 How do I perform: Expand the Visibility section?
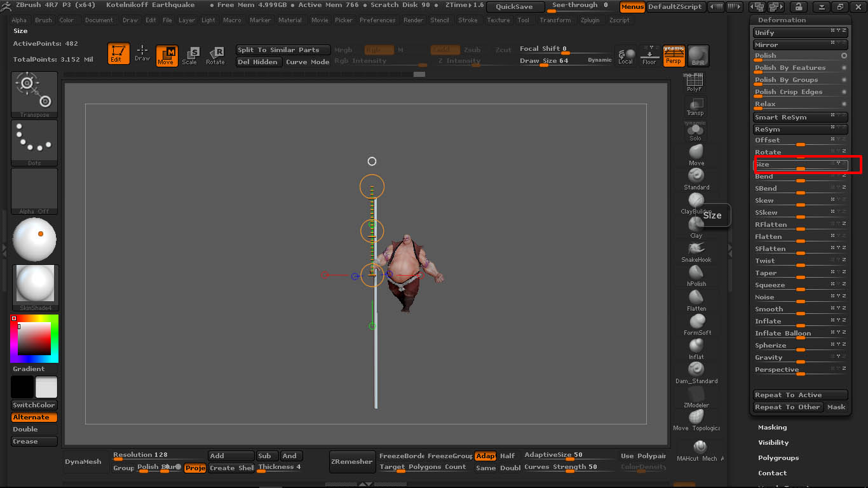[773, 442]
